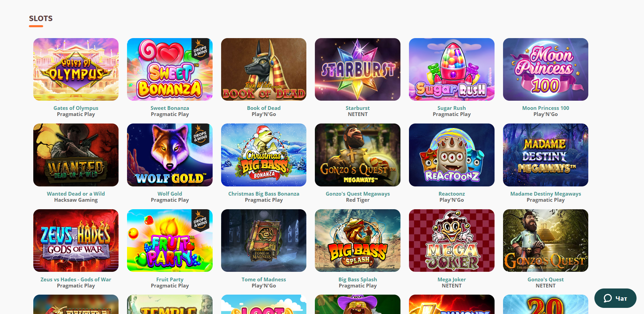Image resolution: width=644 pixels, height=314 pixels.
Task: Open the Tome of Madness image
Action: pyautogui.click(x=264, y=241)
